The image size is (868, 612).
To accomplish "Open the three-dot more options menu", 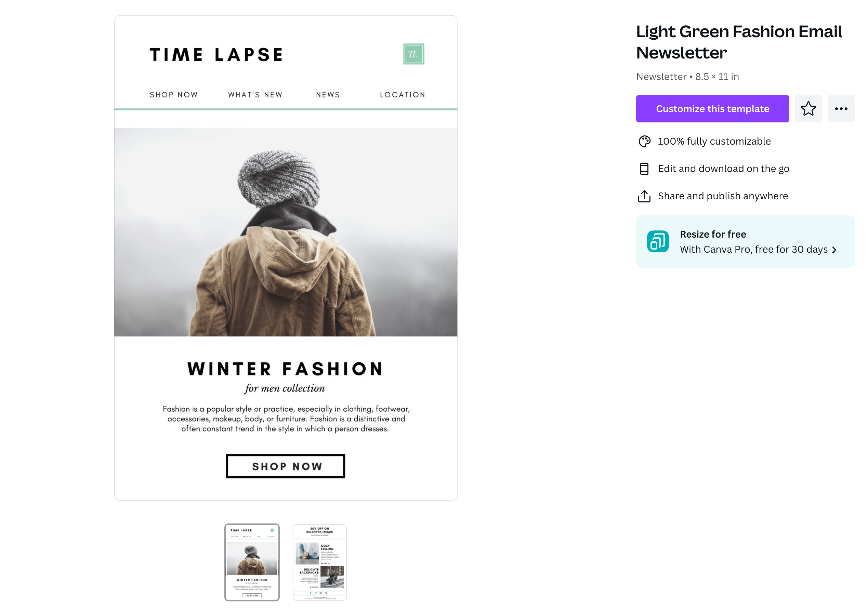I will [841, 109].
